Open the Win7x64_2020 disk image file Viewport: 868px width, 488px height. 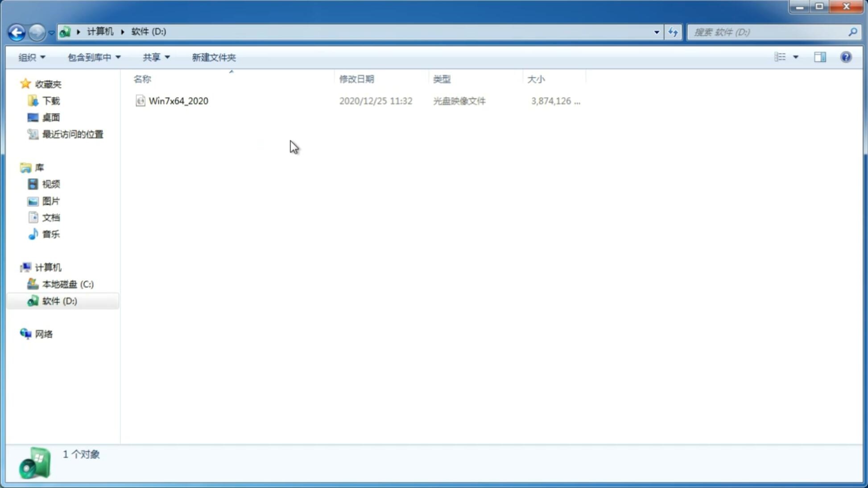coord(178,101)
